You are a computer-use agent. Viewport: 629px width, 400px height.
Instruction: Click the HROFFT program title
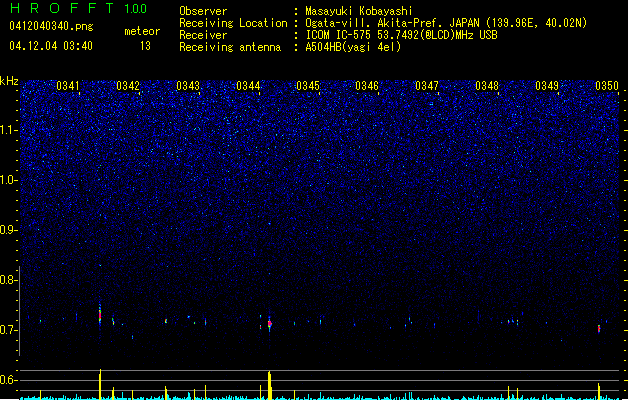click(x=62, y=8)
